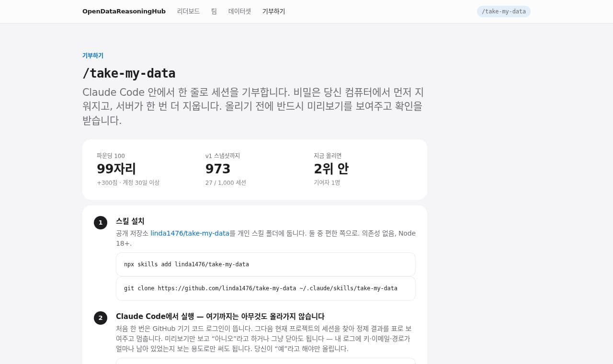The image size is (613, 364).
Task: Click the 27 / 1,000 세션 text
Action: (226, 182)
